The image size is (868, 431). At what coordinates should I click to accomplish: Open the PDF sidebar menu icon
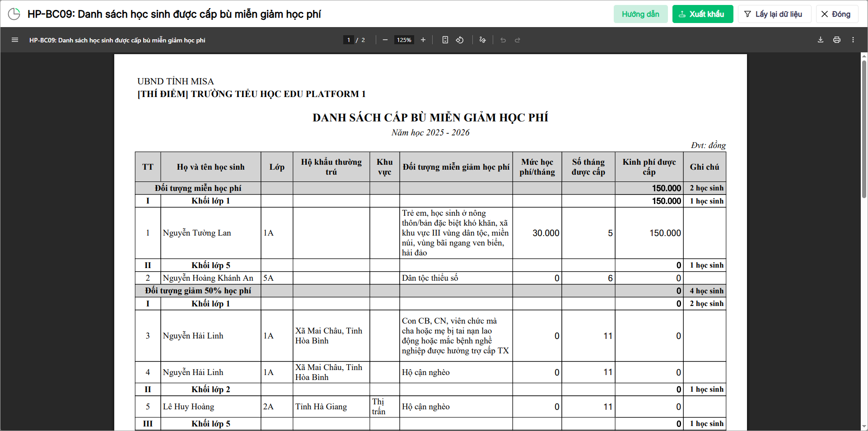point(15,40)
